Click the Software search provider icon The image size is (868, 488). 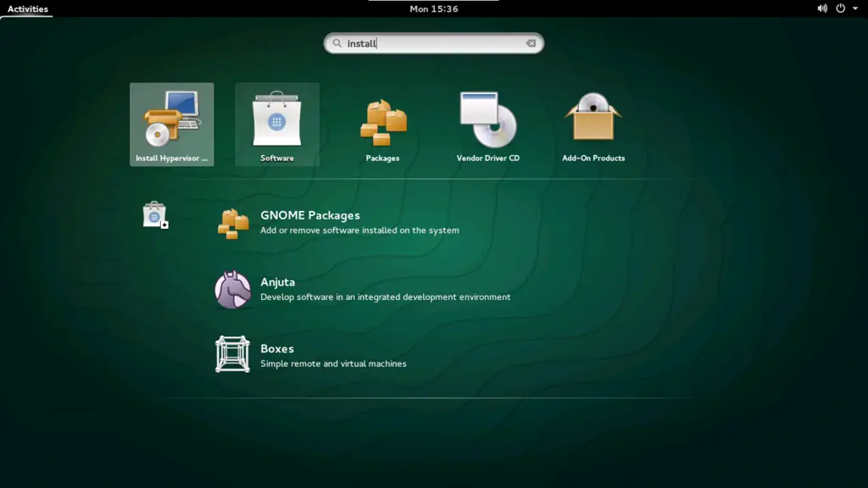(155, 214)
